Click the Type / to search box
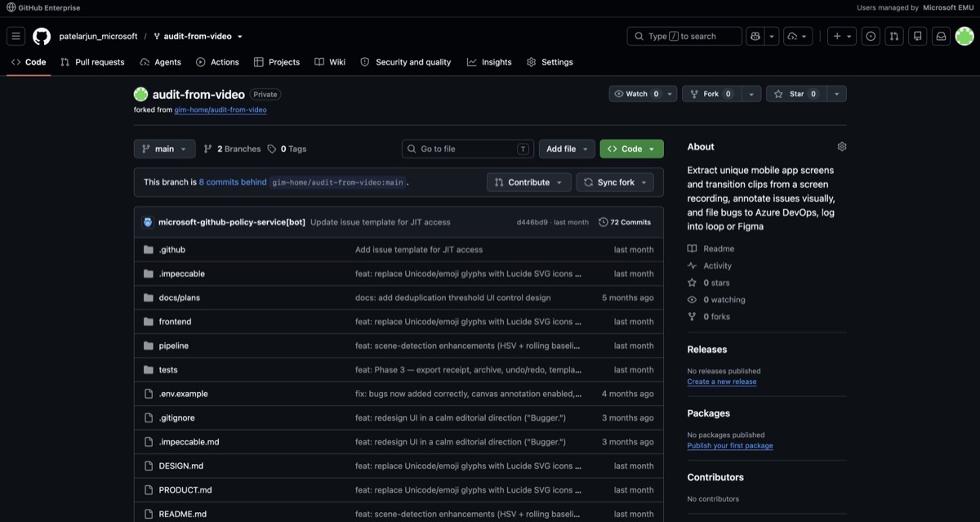Image resolution: width=980 pixels, height=522 pixels. pyautogui.click(x=684, y=36)
